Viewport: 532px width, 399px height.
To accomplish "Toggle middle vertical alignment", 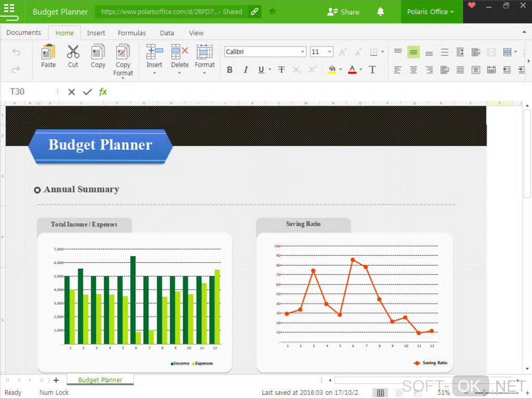I will 413,52.
